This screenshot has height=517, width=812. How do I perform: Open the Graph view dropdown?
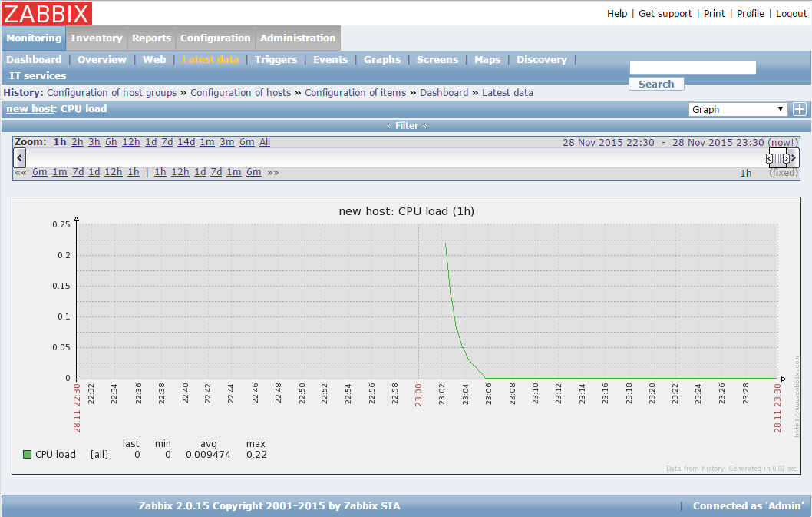click(x=738, y=109)
